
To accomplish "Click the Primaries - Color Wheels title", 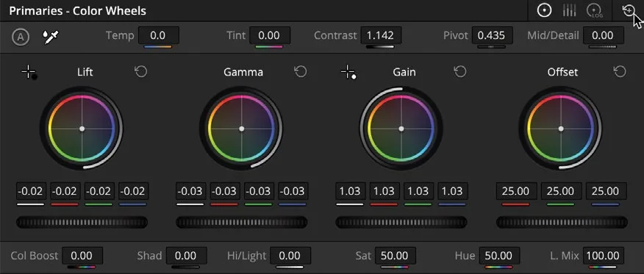I will coord(78,11).
